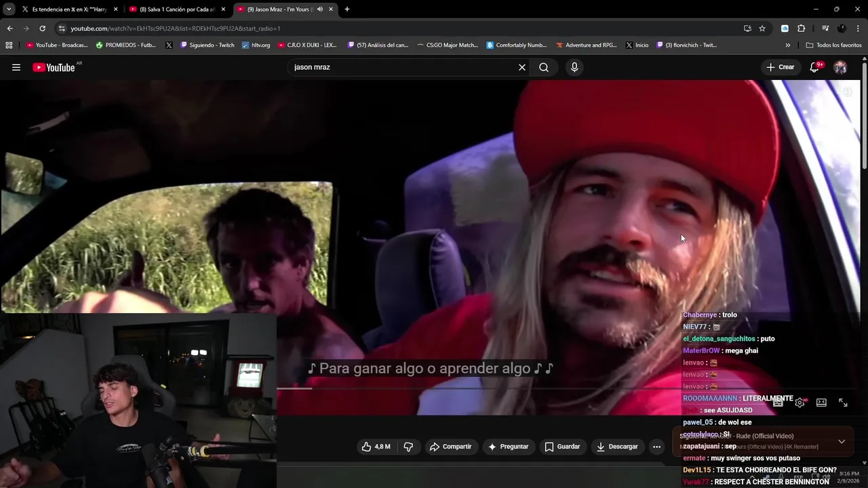Go back to the previous page

click(x=9, y=28)
